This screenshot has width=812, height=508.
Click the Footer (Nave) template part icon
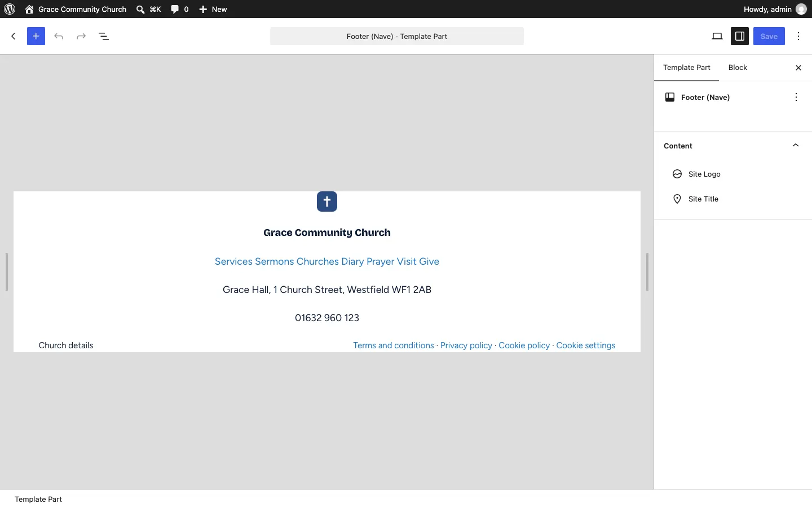pos(670,97)
